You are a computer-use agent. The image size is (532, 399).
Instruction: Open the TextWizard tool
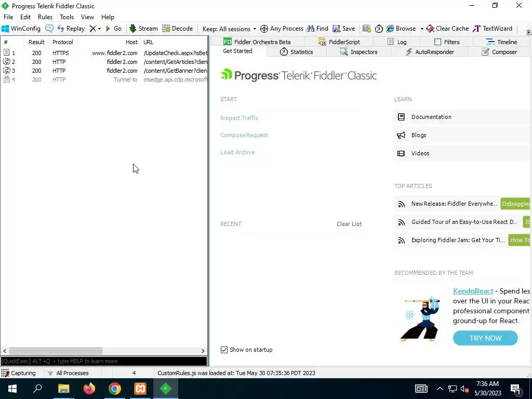click(493, 29)
